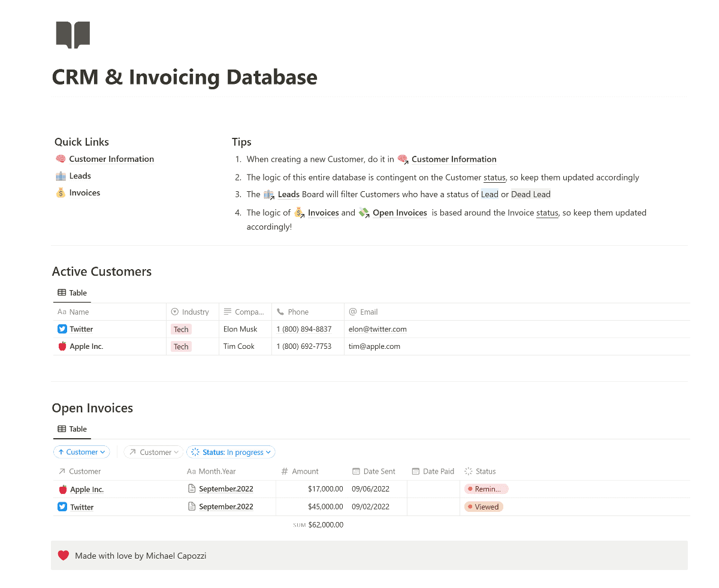Click the CRM & Invoicing Database page title

[185, 77]
